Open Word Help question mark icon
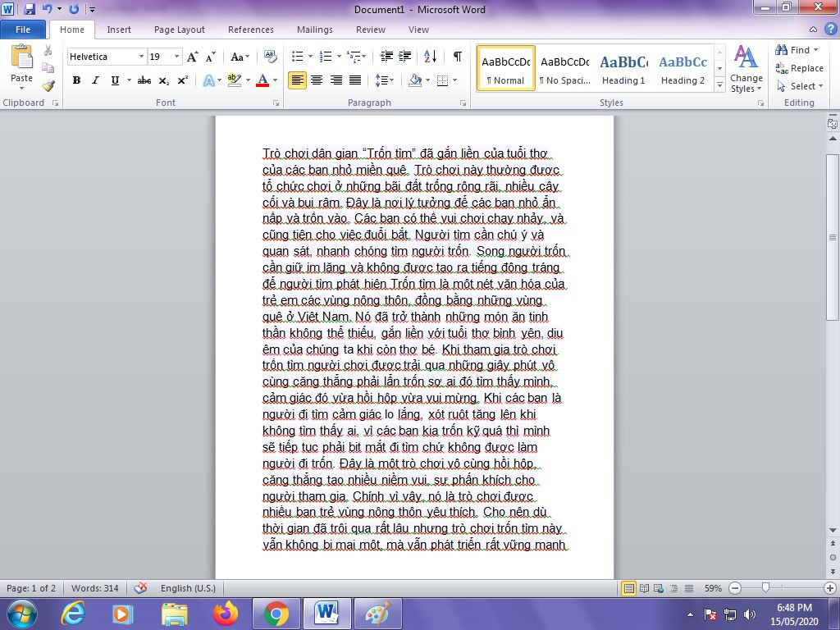Screen dimensions: 840x630 point(832,30)
